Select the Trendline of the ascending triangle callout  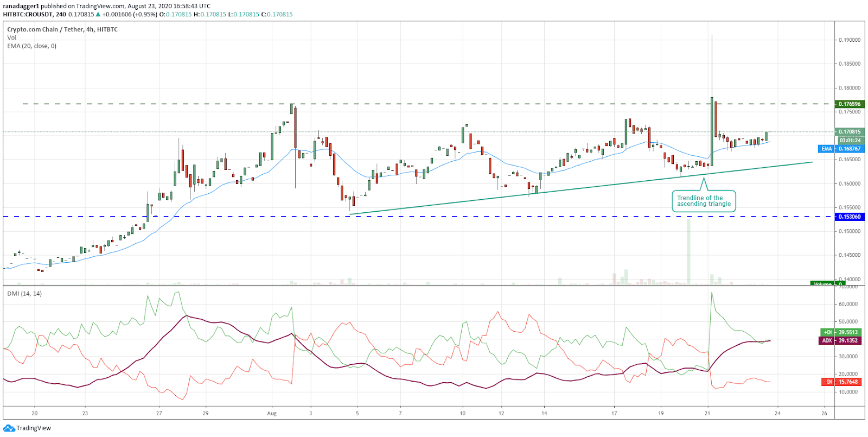pyautogui.click(x=704, y=201)
